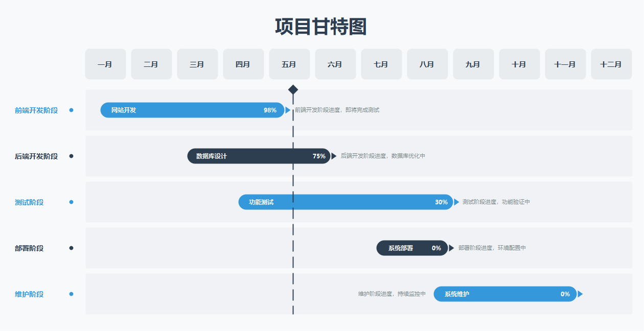
Task: Click the dark dot beside 部署阶段
Action: coord(71,248)
